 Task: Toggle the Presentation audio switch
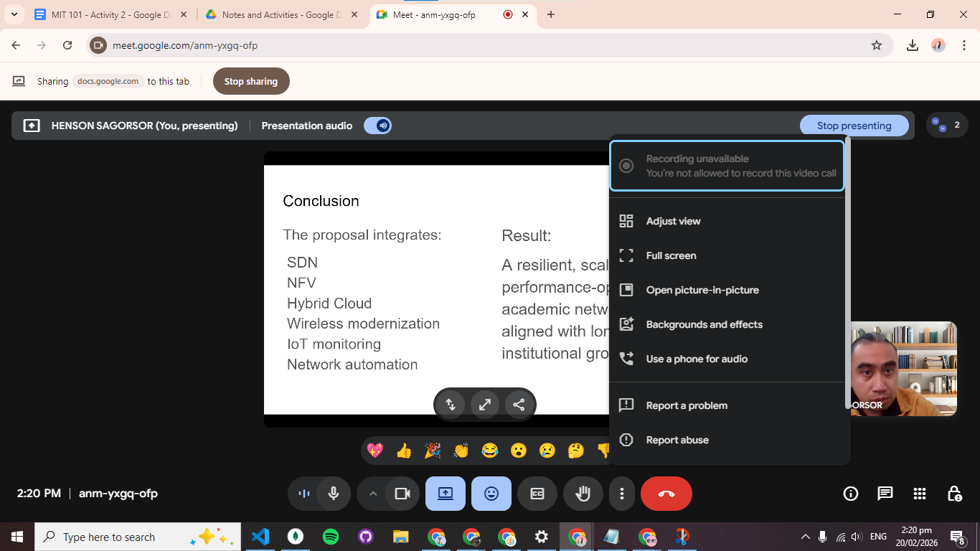[377, 126]
